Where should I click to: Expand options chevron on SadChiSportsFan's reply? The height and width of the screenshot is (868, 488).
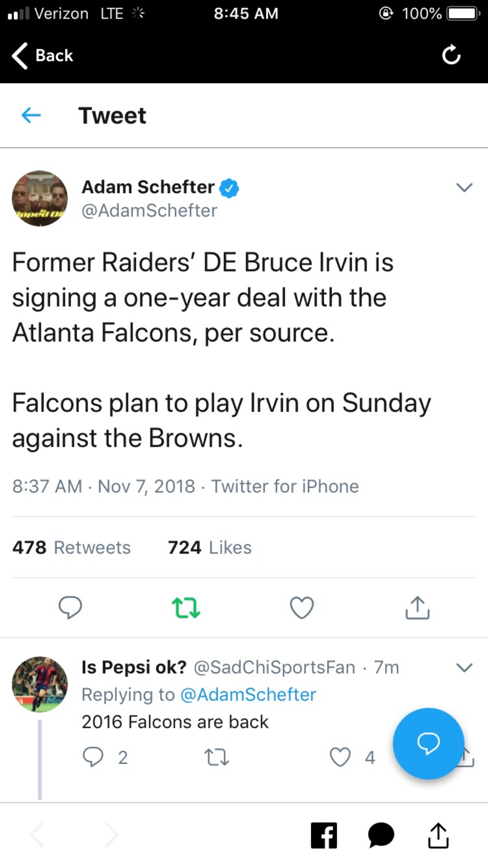point(464,668)
